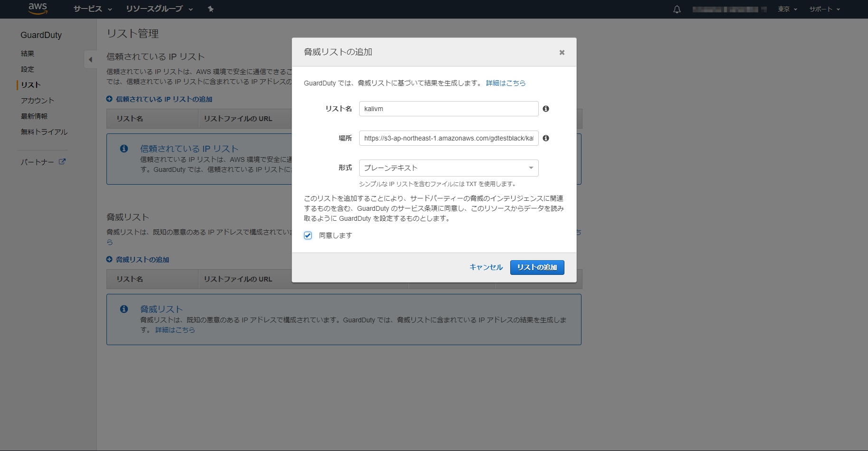Expand the サービス menu
This screenshot has width=868, height=451.
pyautogui.click(x=93, y=9)
